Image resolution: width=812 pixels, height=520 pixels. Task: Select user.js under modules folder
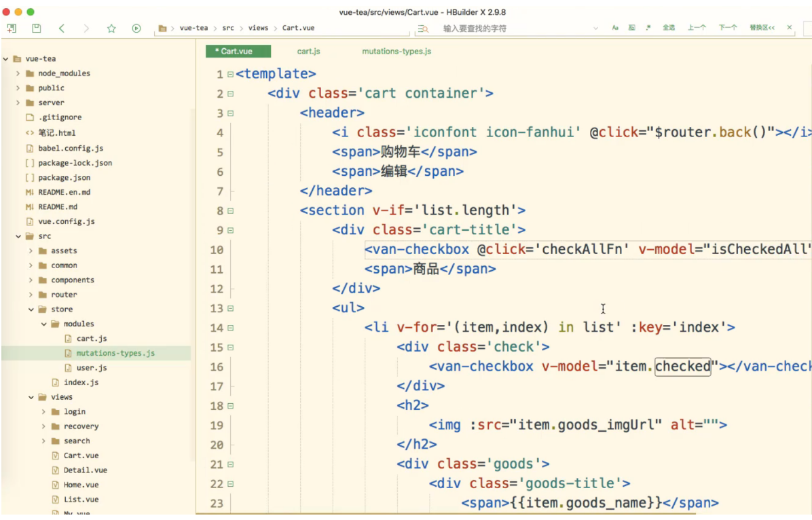92,368
